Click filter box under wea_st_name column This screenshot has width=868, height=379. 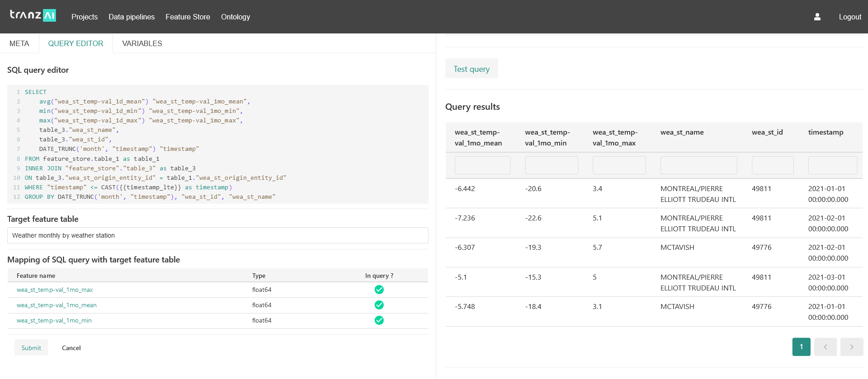[699, 165]
